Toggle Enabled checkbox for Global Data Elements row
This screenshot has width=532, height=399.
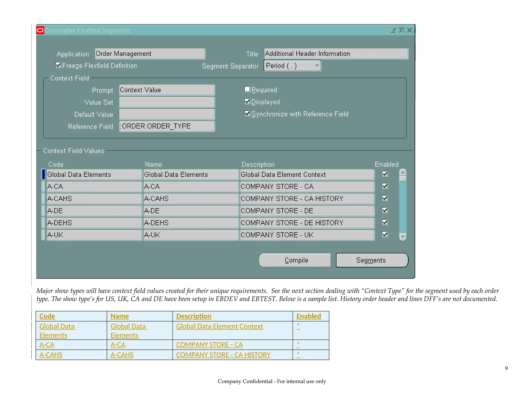385,174
